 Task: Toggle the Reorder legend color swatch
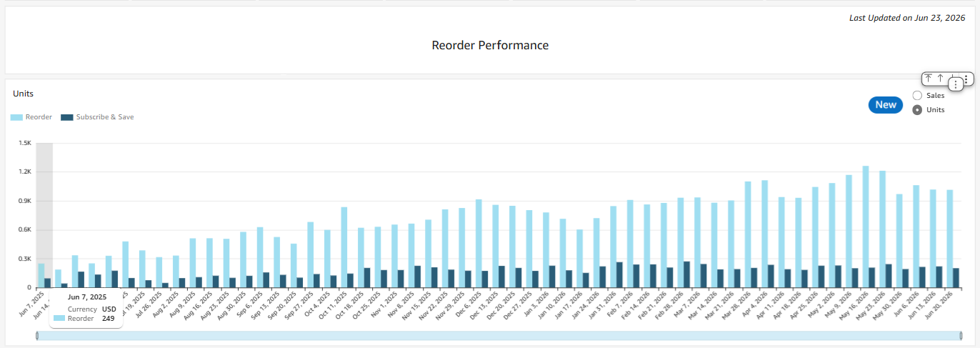16,117
